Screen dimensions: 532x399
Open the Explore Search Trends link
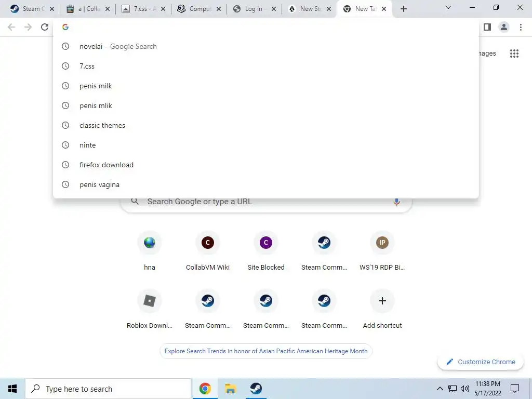pos(266,351)
